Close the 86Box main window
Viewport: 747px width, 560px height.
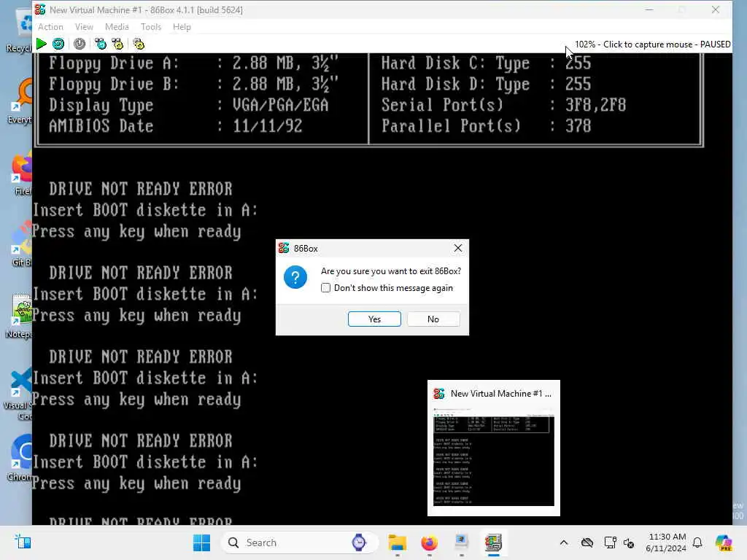(x=715, y=9)
